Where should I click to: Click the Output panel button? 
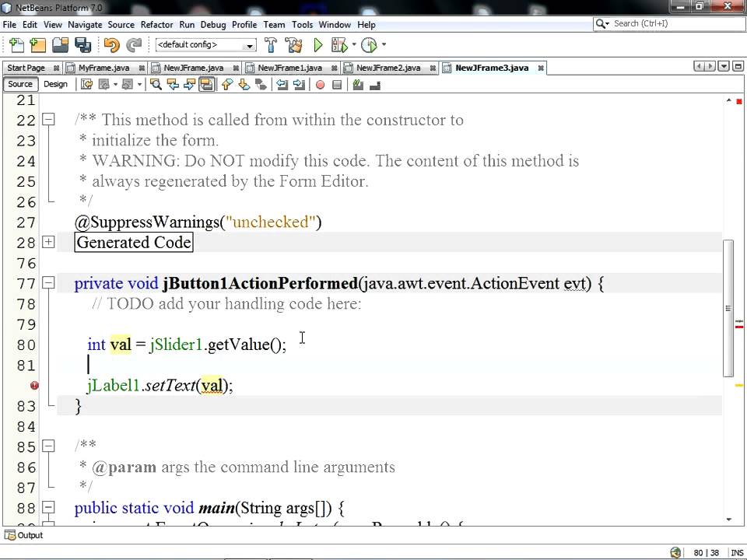(24, 535)
